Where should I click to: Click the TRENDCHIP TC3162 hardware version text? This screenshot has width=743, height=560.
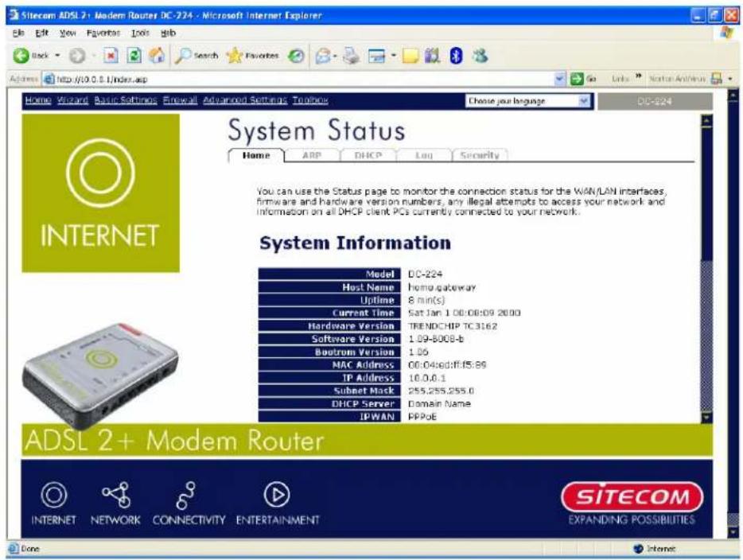point(453,326)
